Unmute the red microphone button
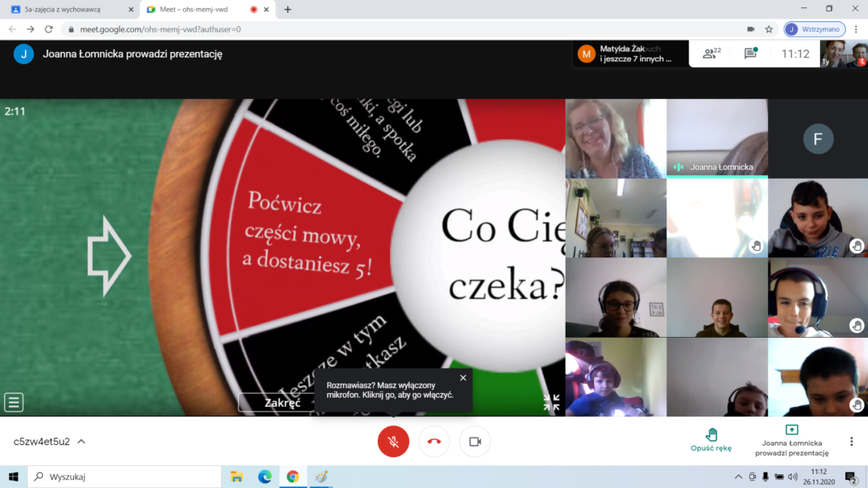Screen dimensions: 868x488 point(393,442)
